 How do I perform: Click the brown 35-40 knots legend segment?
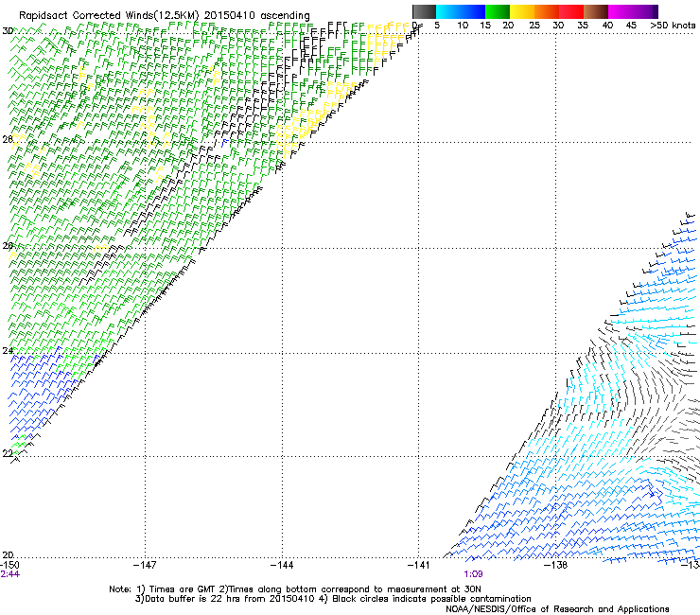(596, 11)
